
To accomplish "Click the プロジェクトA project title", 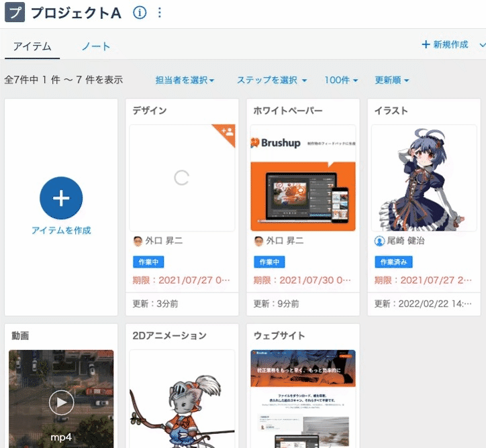I will (x=76, y=13).
